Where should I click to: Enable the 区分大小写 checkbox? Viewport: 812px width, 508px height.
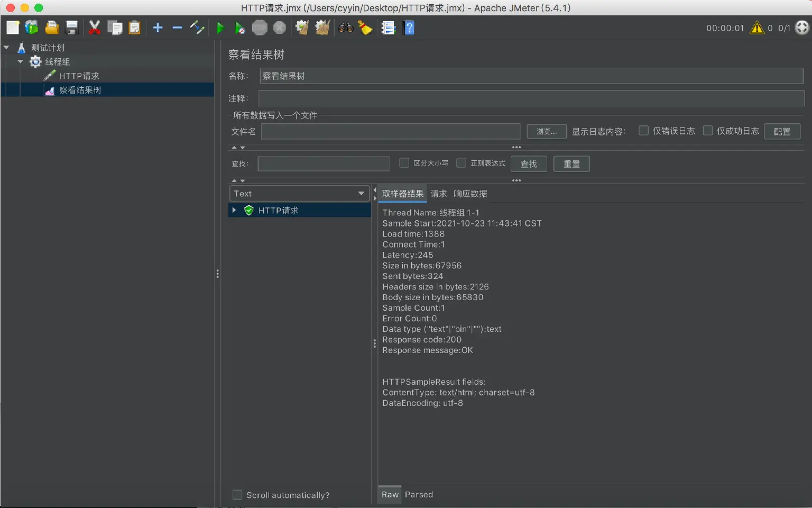[404, 163]
